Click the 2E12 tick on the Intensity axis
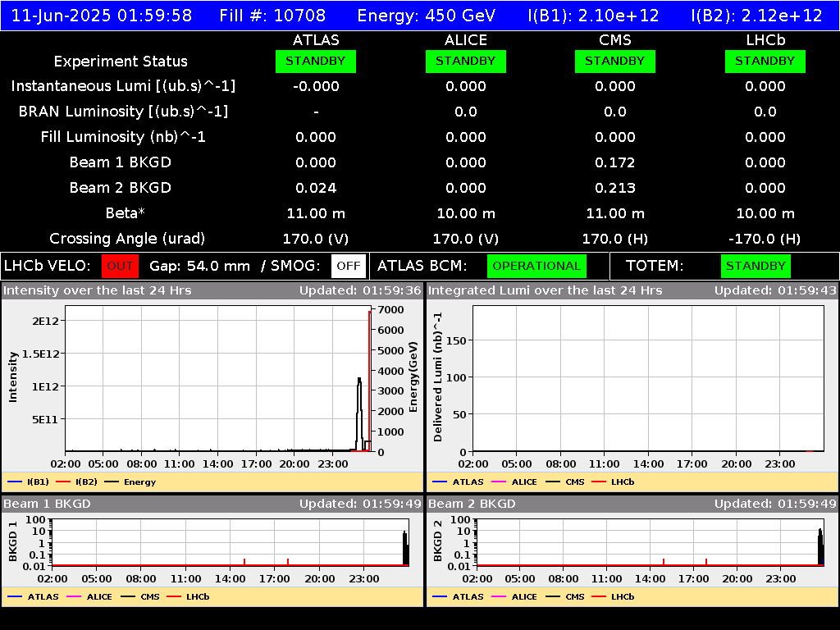The height and width of the screenshot is (630, 840). tap(46, 321)
